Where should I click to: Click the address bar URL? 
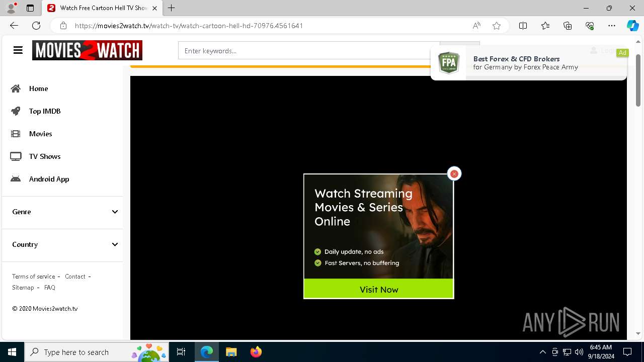pos(189,26)
